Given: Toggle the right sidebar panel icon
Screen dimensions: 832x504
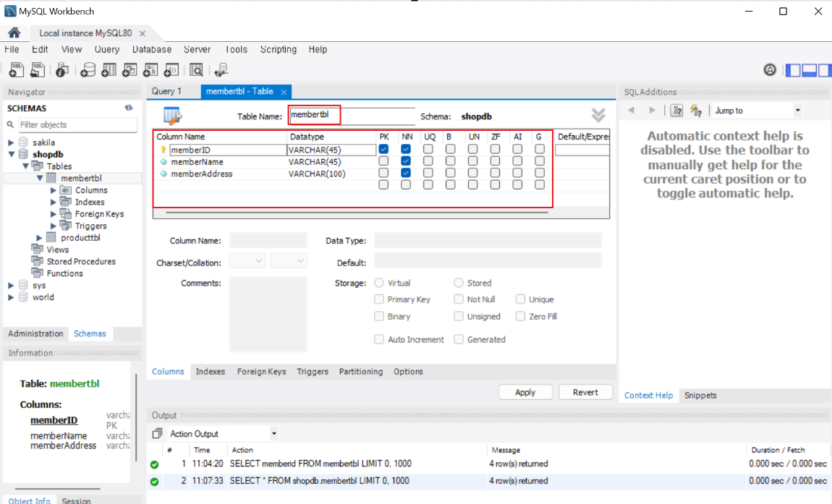Looking at the screenshot, I should tap(825, 70).
